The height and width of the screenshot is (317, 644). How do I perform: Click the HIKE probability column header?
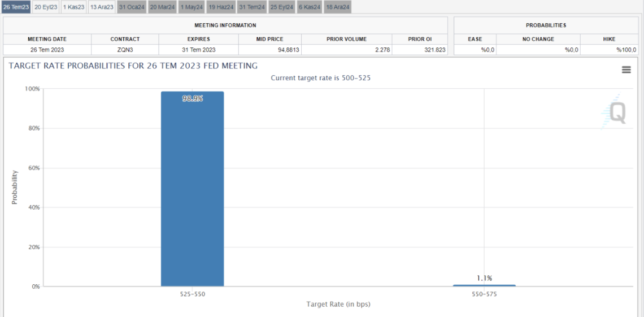609,39
